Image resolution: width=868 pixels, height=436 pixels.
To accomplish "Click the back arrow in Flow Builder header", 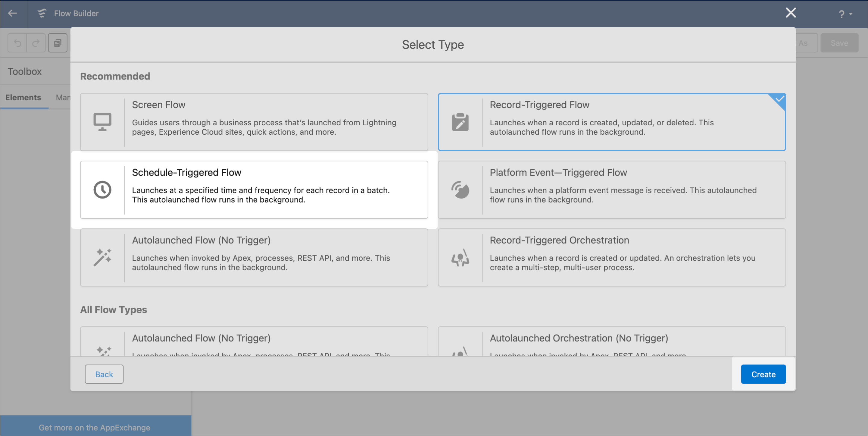I will point(12,13).
